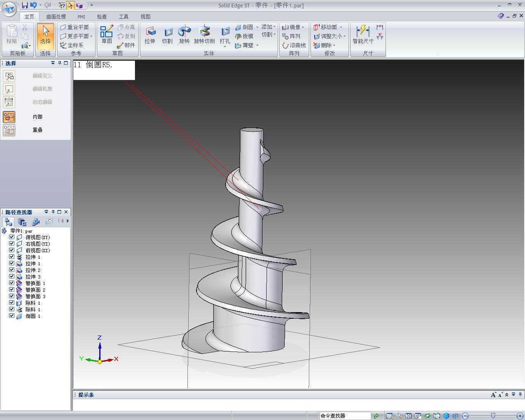The image size is (525, 420).
Task: Switch to the PMI ribbon tab
Action: tap(81, 17)
